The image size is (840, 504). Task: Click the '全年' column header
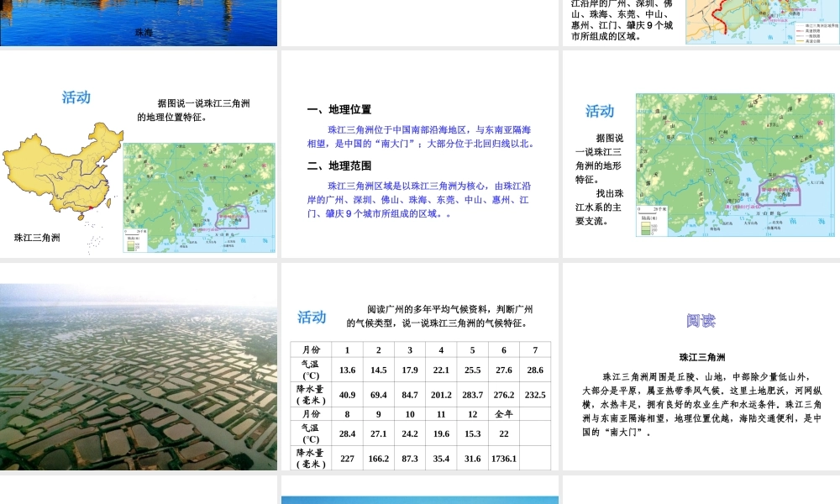tap(503, 414)
